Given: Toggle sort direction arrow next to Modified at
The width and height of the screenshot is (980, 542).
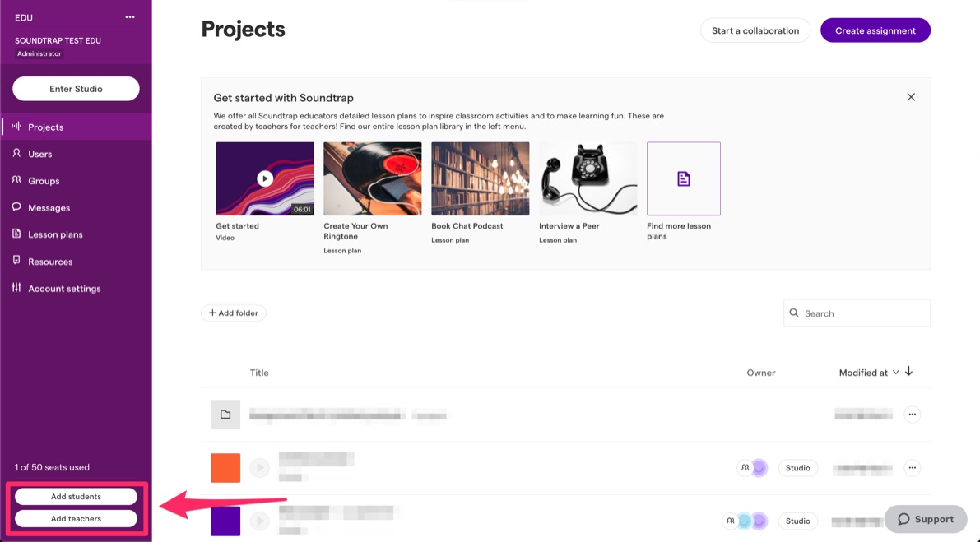Looking at the screenshot, I should [x=908, y=372].
